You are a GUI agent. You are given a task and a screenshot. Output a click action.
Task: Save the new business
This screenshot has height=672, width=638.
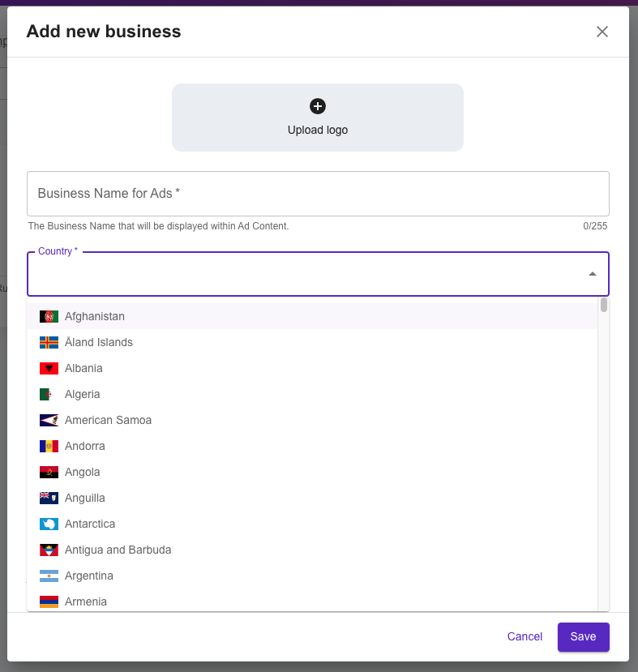tap(583, 637)
